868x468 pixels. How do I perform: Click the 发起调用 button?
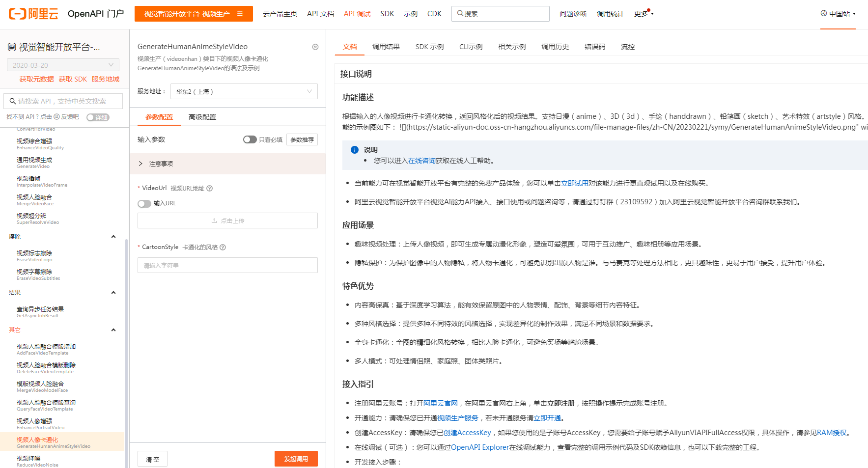[x=296, y=459]
